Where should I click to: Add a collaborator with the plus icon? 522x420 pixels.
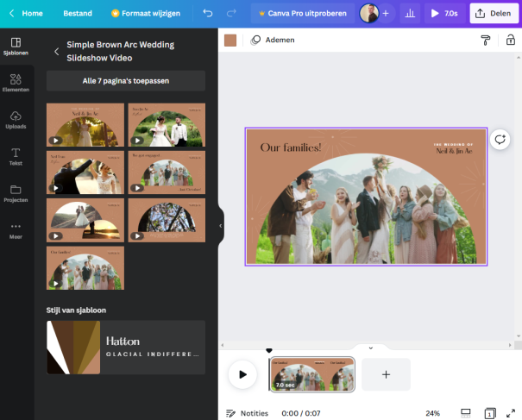click(386, 13)
